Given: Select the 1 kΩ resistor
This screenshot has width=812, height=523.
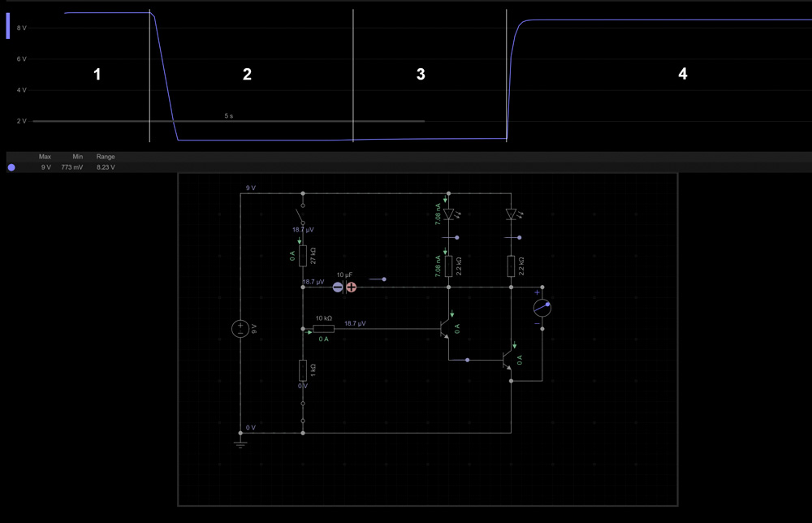Looking at the screenshot, I should click(303, 370).
